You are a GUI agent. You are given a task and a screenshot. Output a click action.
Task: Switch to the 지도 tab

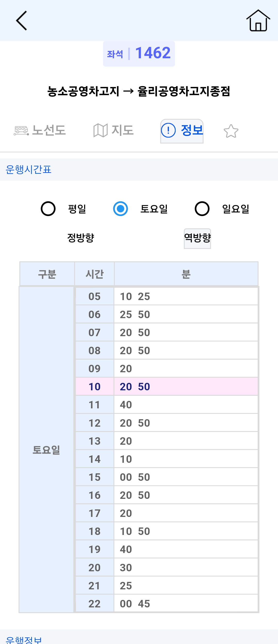(114, 130)
